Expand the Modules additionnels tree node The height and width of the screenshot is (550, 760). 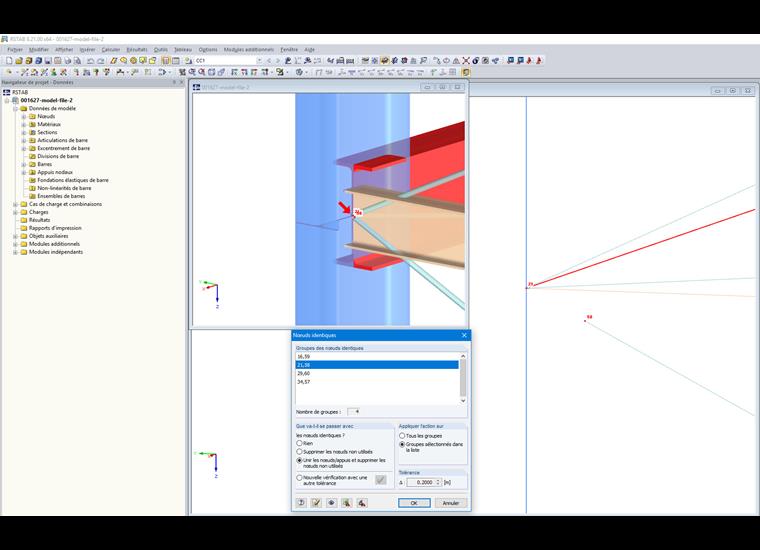tap(16, 244)
